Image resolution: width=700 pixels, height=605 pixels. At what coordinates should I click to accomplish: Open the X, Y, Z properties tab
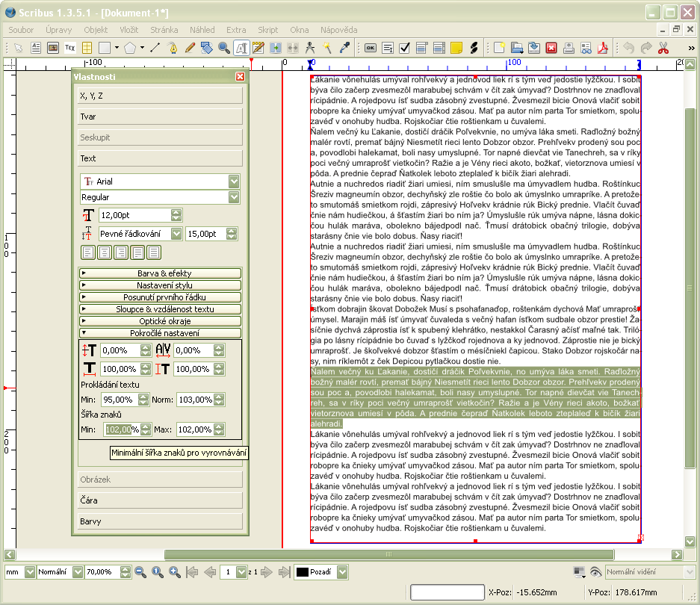(x=160, y=96)
